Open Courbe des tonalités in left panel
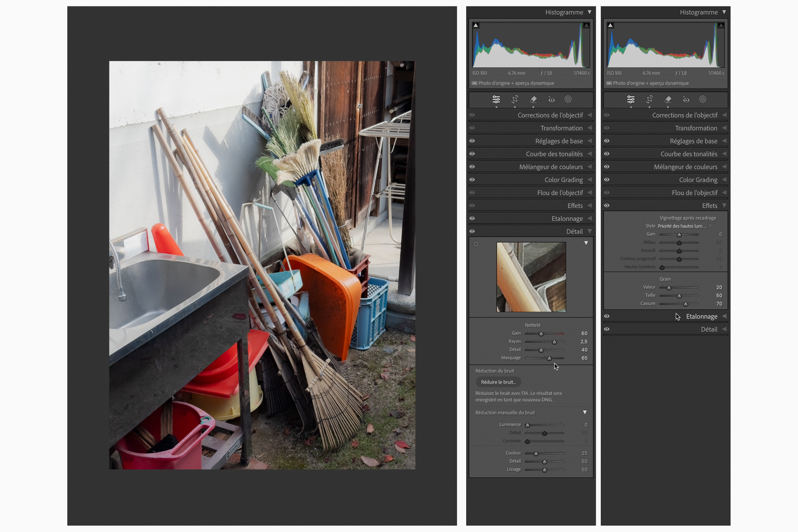 pos(554,154)
